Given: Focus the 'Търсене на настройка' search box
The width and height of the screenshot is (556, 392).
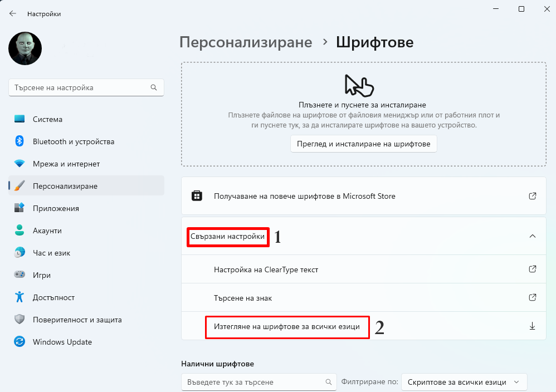Looking at the screenshot, I should tap(86, 87).
